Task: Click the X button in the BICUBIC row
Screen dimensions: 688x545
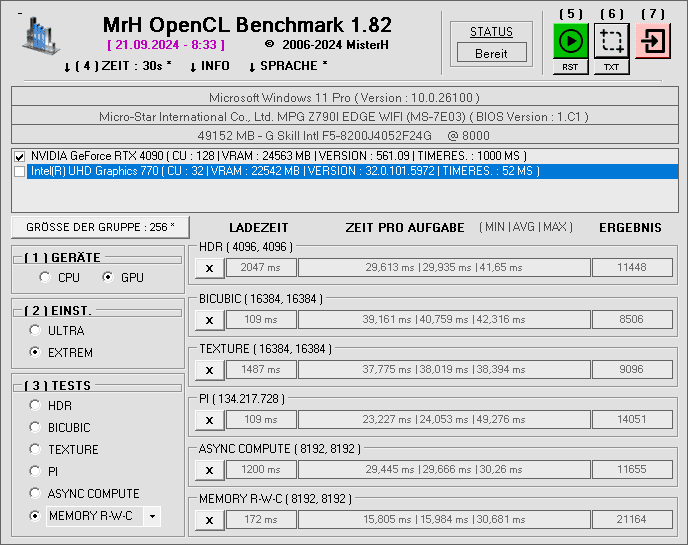Action: pos(210,320)
